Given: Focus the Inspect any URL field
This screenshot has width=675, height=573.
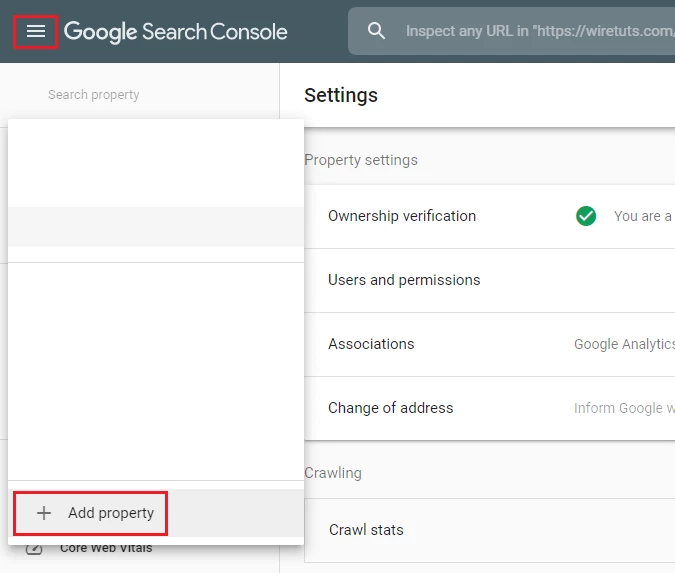Looking at the screenshot, I should [x=530, y=31].
